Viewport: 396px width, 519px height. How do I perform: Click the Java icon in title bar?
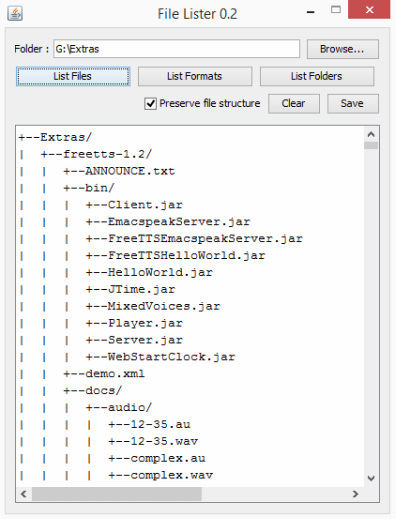tap(15, 14)
